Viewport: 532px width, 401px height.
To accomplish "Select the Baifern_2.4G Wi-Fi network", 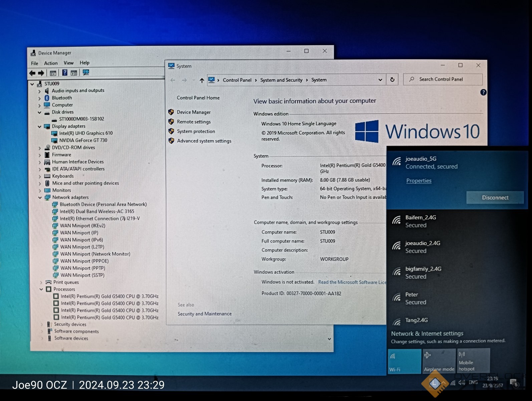I will (457, 221).
